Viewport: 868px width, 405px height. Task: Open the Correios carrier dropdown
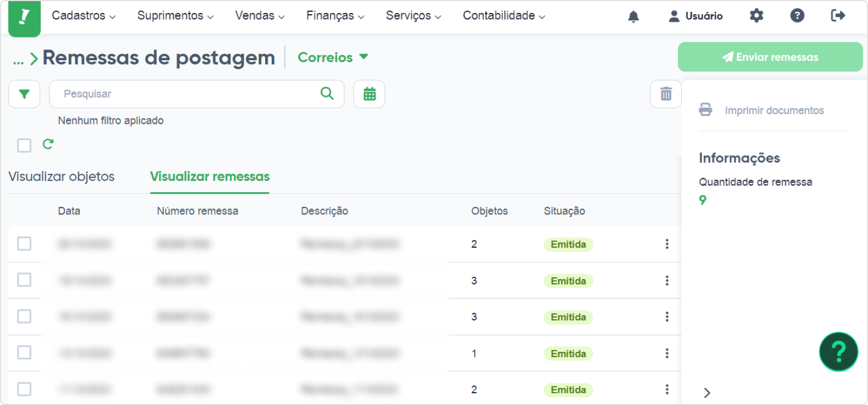coord(333,57)
